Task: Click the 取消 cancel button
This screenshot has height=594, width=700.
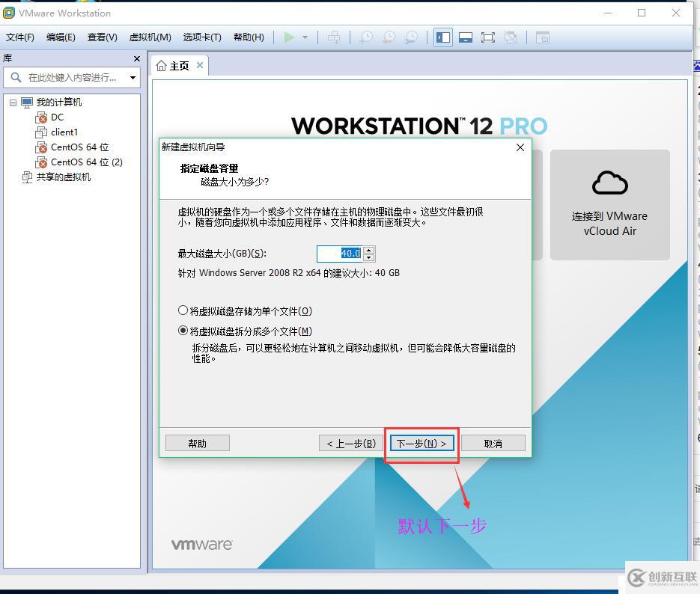Action: point(493,444)
